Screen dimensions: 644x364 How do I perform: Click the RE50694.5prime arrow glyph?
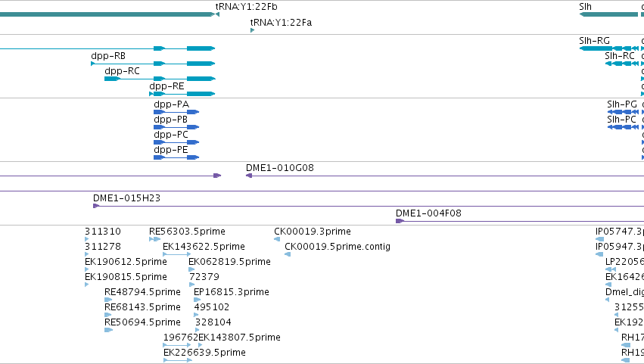click(108, 330)
